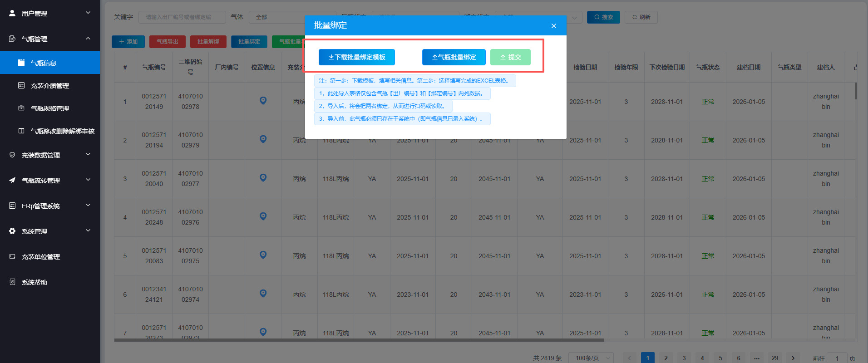Click the location pin icon in row 1
868x363 pixels.
click(263, 101)
